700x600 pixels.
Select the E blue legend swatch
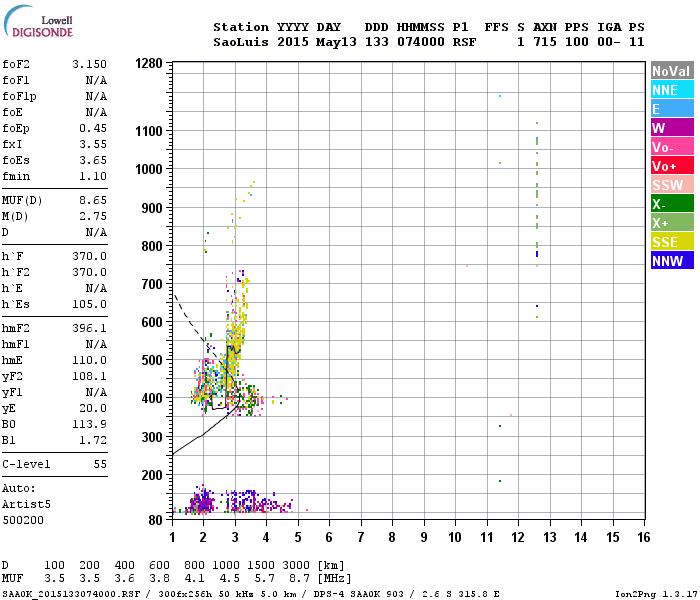pyautogui.click(x=672, y=109)
